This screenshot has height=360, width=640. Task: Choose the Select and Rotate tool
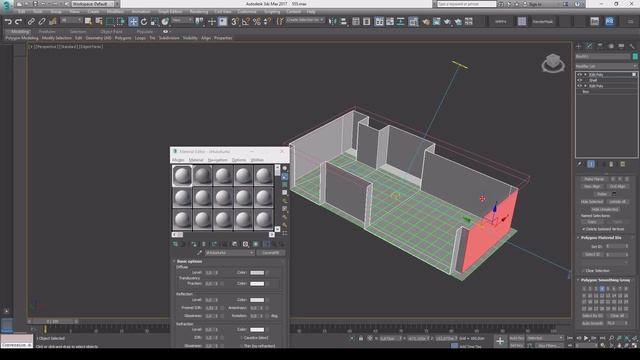(x=144, y=22)
